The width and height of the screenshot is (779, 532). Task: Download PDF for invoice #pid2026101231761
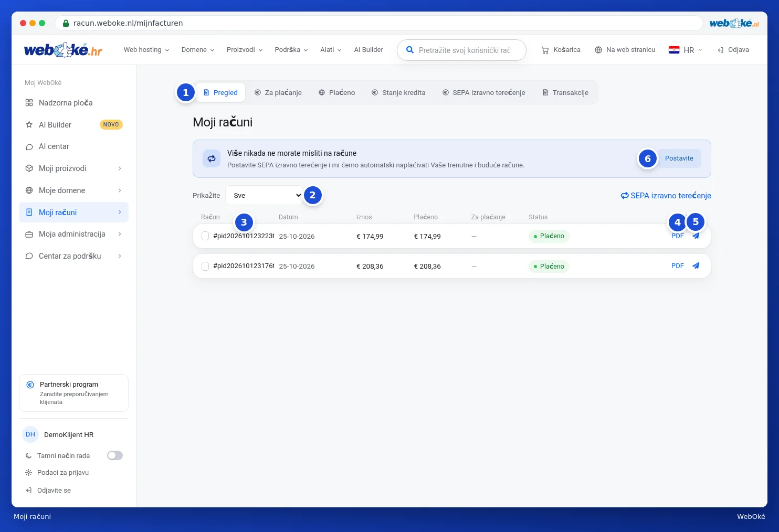point(678,266)
